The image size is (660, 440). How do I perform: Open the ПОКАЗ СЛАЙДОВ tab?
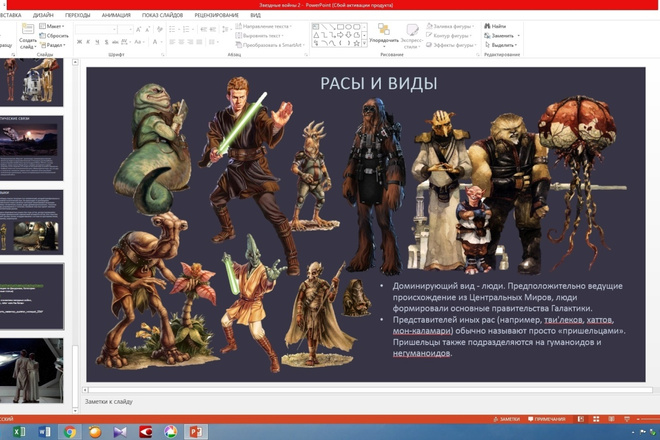point(162,15)
